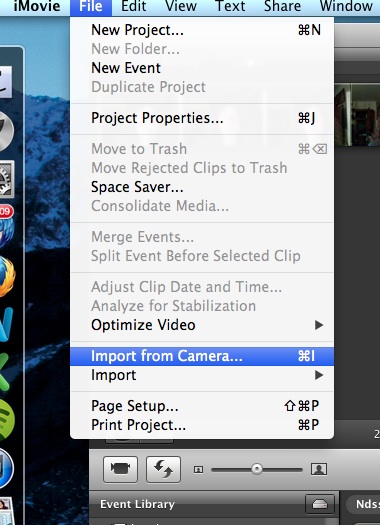This screenshot has width=380, height=525.
Task: Open Thunderbird mail icon with badge
Action: point(6,226)
